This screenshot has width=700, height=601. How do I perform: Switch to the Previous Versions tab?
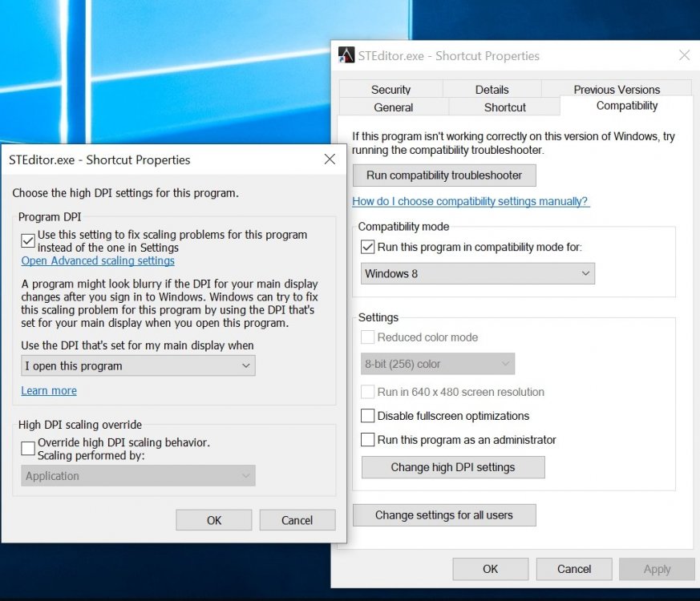(x=616, y=89)
